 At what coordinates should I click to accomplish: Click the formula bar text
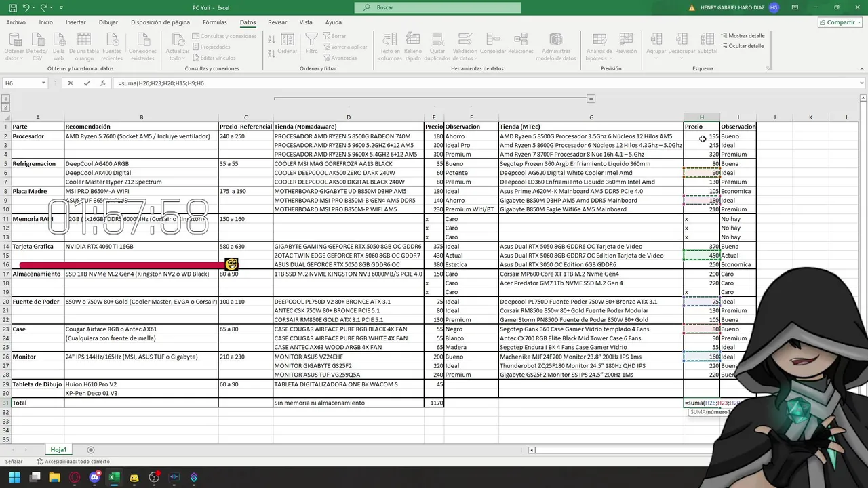pyautogui.click(x=161, y=83)
